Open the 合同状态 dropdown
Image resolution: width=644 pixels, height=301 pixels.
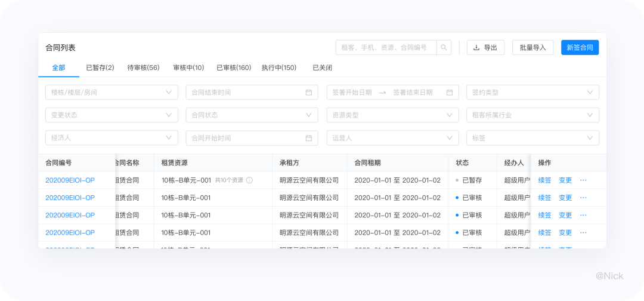click(252, 115)
